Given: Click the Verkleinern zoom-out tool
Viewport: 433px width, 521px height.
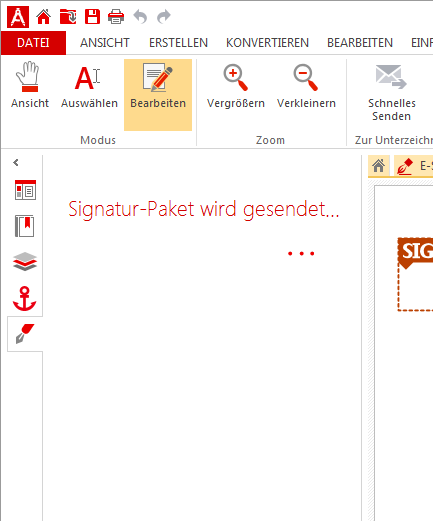Looking at the screenshot, I should tap(306, 85).
